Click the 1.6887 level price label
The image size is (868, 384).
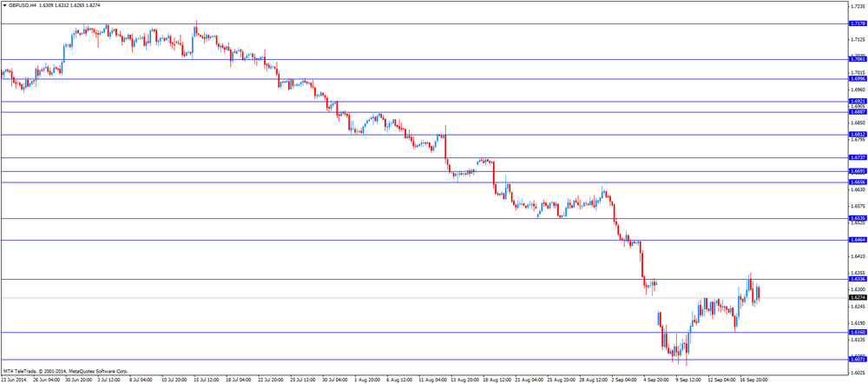(857, 111)
